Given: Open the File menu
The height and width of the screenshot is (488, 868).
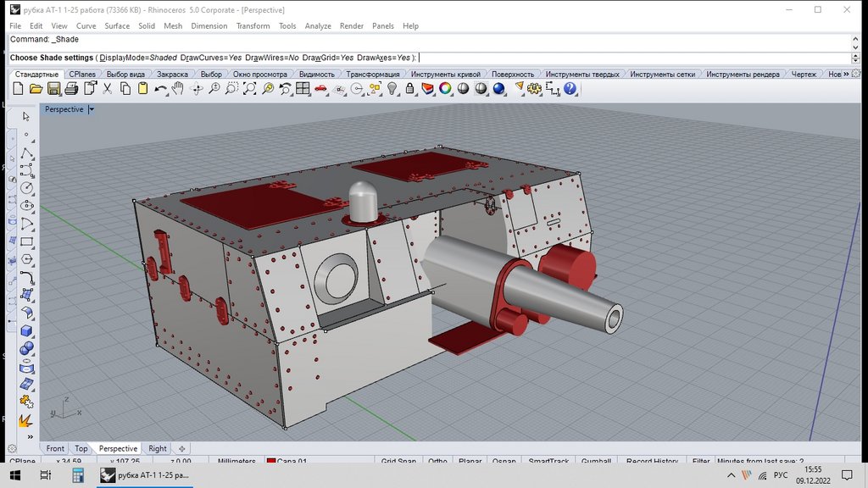Looking at the screenshot, I should (x=15, y=26).
